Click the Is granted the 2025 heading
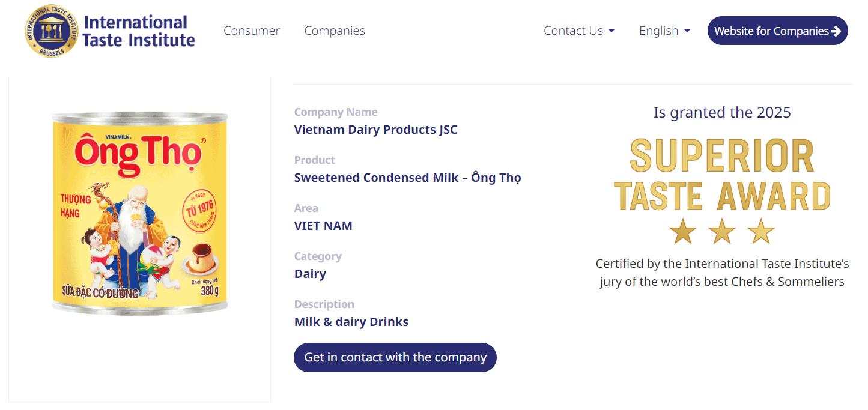Viewport: 868px width, 410px height. [x=722, y=112]
